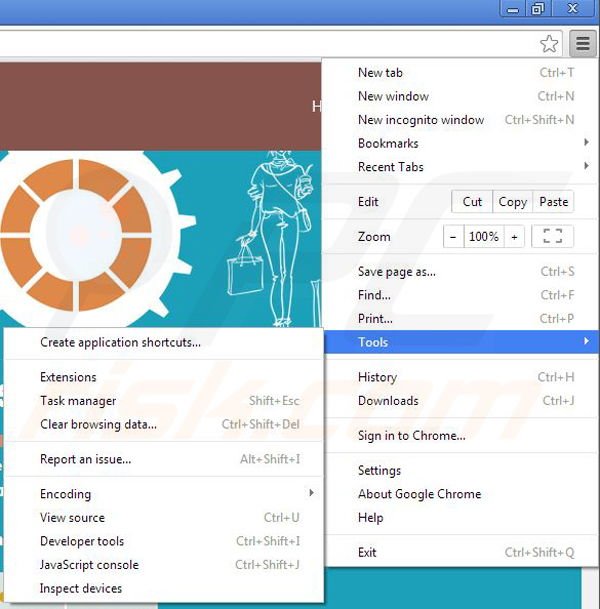Increase zoom with the plus button
This screenshot has height=609, width=600.
tap(514, 237)
